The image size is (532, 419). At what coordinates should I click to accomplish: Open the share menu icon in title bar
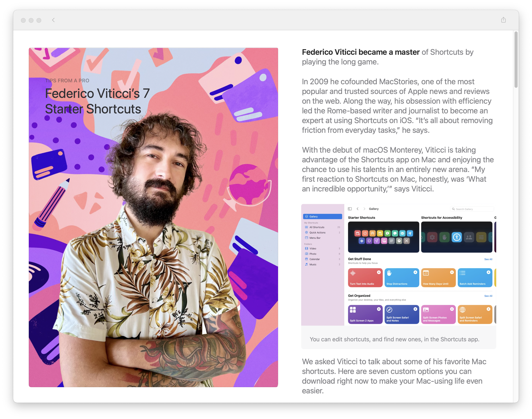coord(503,20)
